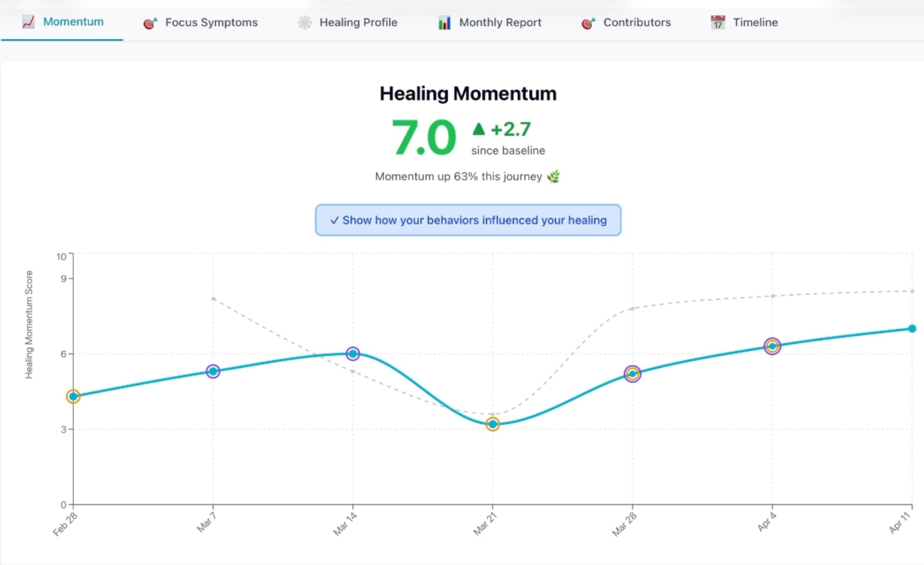Click the Healing Profile web icon
The width and height of the screenshot is (924, 565).
click(304, 22)
